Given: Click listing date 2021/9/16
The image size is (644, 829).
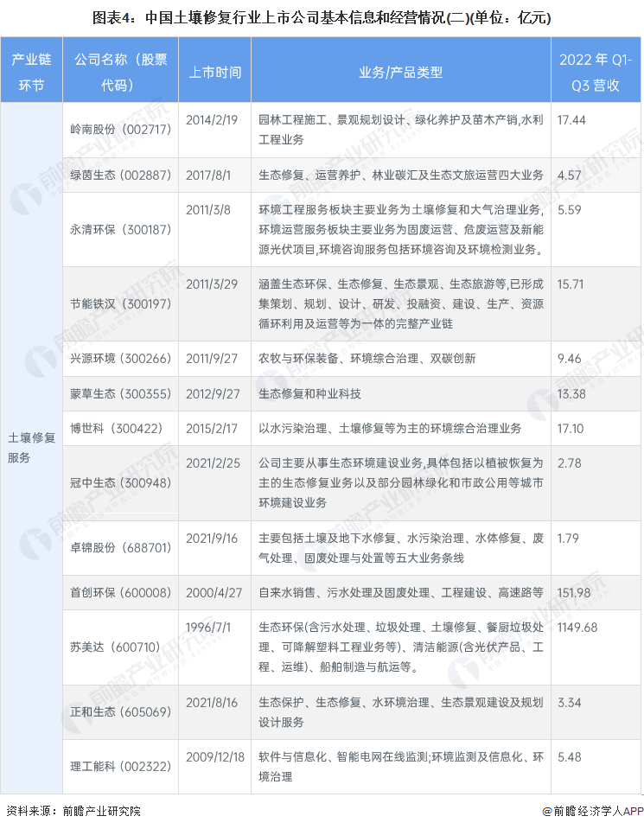Looking at the screenshot, I should click(212, 539).
